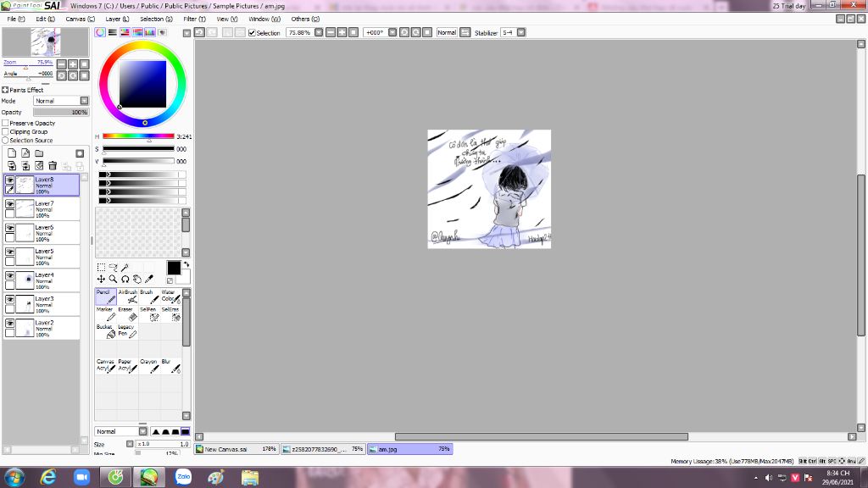The width and height of the screenshot is (868, 488).
Task: Create a new layer folder
Action: (x=39, y=153)
